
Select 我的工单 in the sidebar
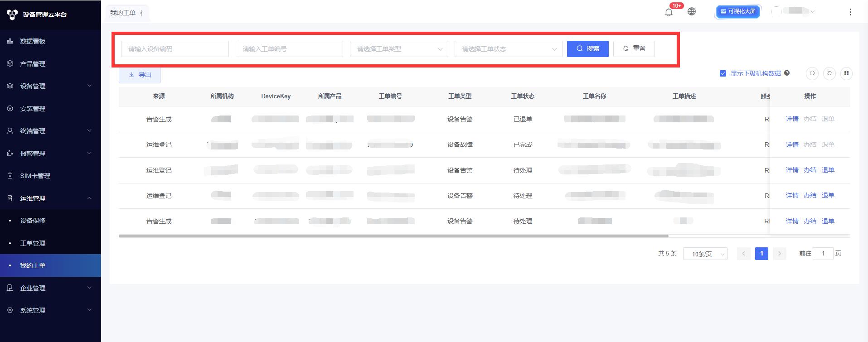pyautogui.click(x=50, y=265)
